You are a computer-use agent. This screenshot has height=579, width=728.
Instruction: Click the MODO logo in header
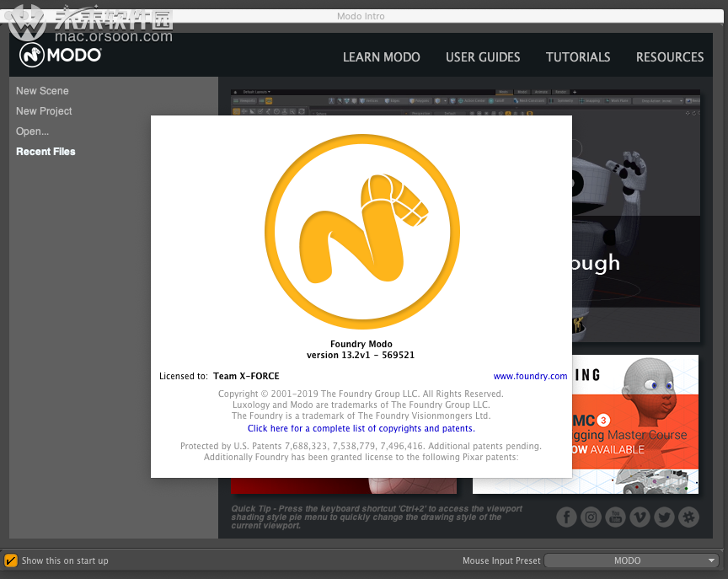(61, 56)
